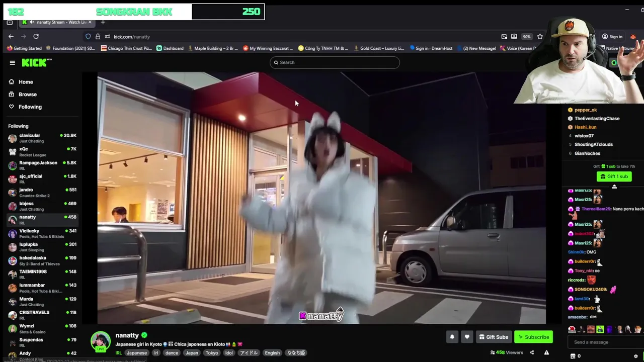Open TAEMIN1998 channel in sidebar
Image resolution: width=644 pixels, height=362 pixels.
coord(42,274)
